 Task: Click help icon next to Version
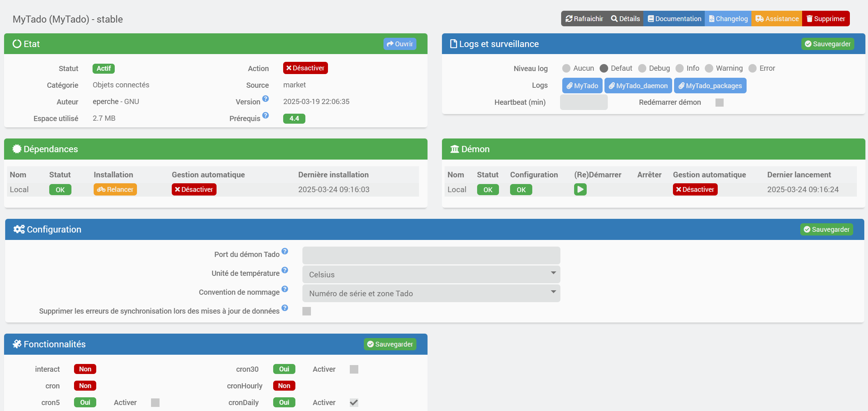click(x=265, y=98)
